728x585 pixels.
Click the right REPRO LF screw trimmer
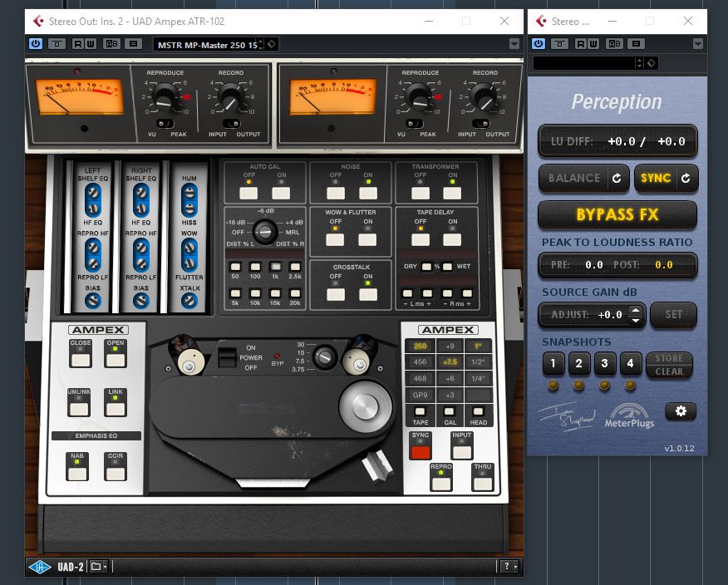click(141, 264)
